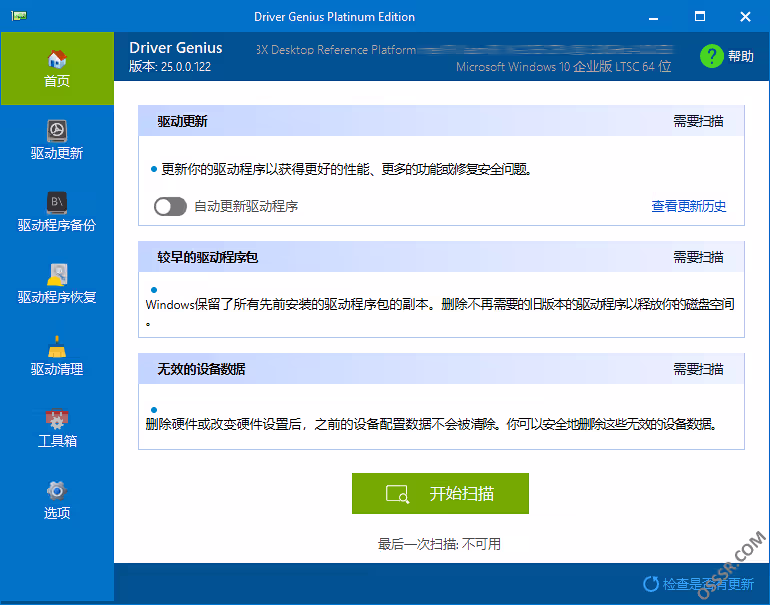Click 检查是否有更新 link
770x605 pixels.
(x=708, y=584)
